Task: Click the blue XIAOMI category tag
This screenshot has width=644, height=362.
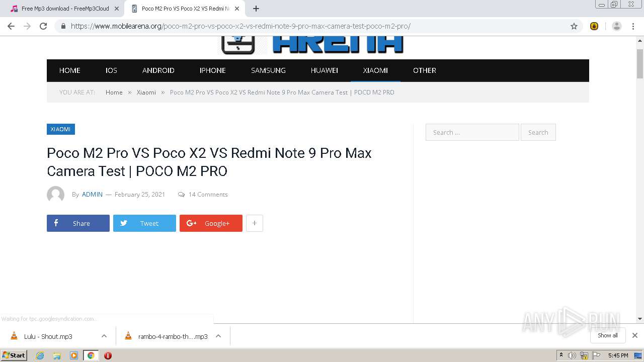Action: click(61, 129)
